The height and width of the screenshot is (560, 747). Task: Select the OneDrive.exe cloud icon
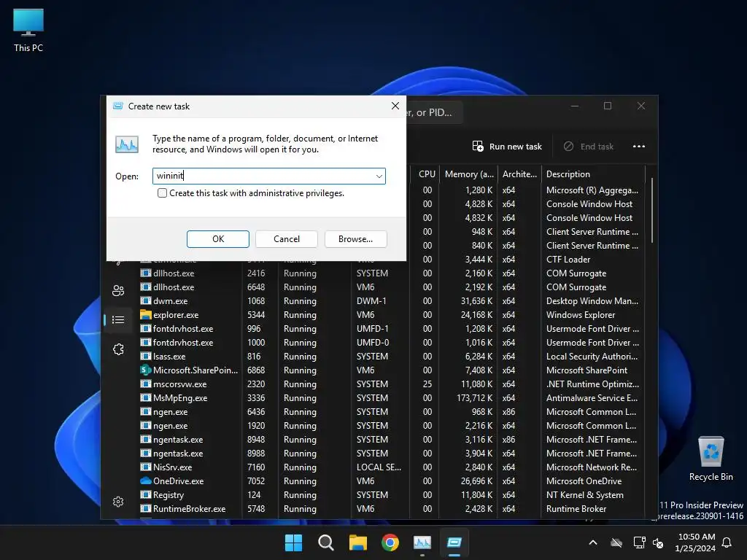[x=146, y=481]
